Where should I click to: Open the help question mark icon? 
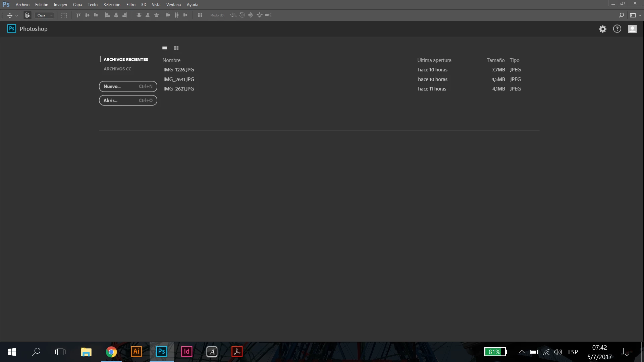[x=617, y=29]
